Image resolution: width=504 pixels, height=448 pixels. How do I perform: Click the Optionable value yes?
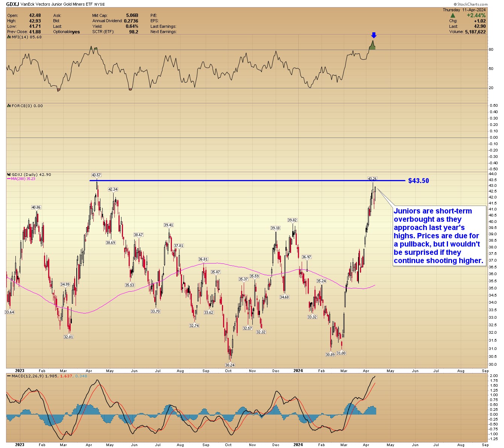point(76,32)
